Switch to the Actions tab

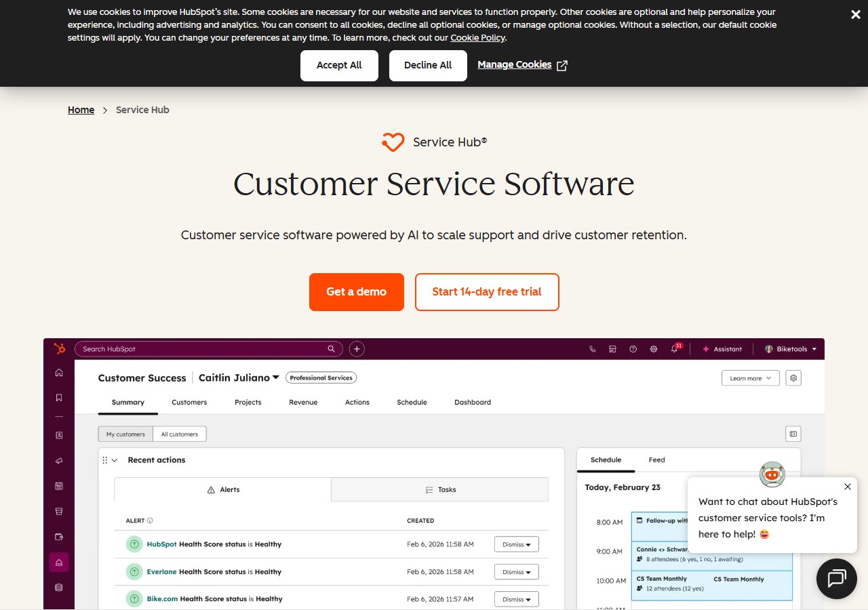[x=357, y=402]
